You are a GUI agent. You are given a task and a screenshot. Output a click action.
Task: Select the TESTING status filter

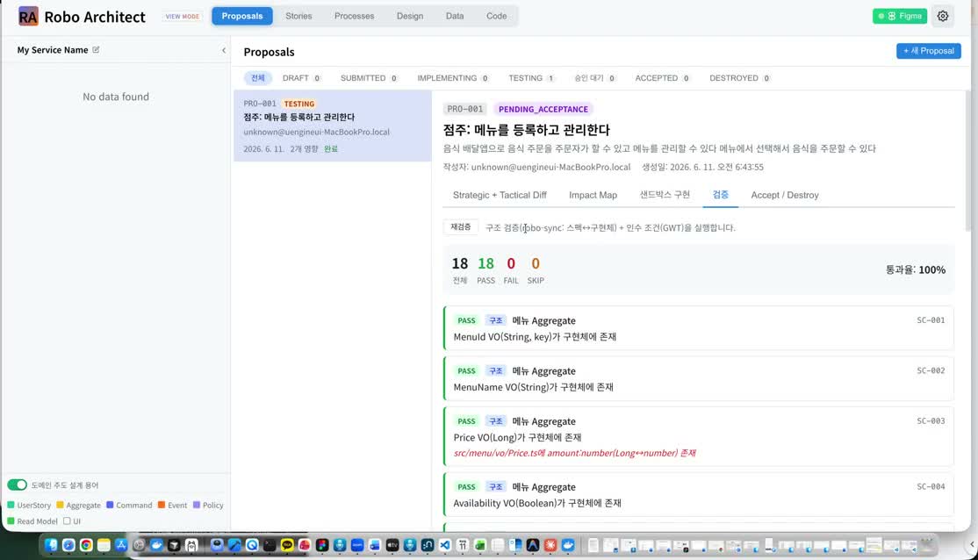[x=531, y=78]
